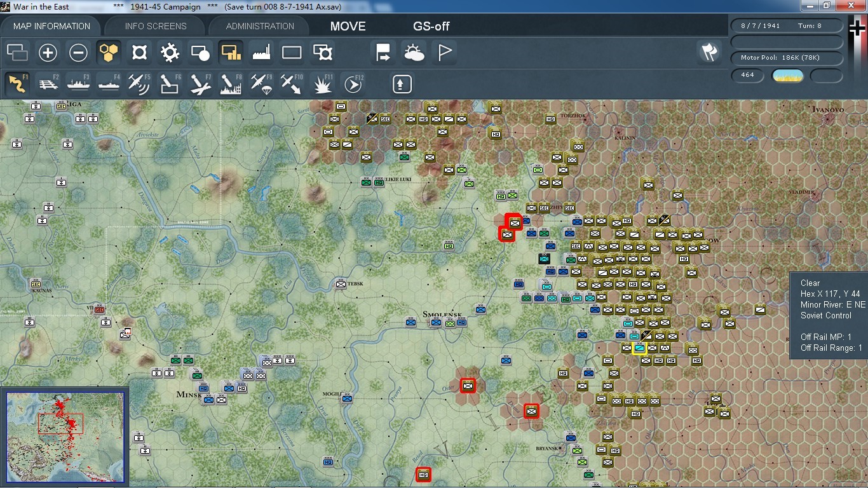Click 'Off Rail Range: 1' in info popup
The height and width of the screenshot is (488, 868).
[831, 348]
